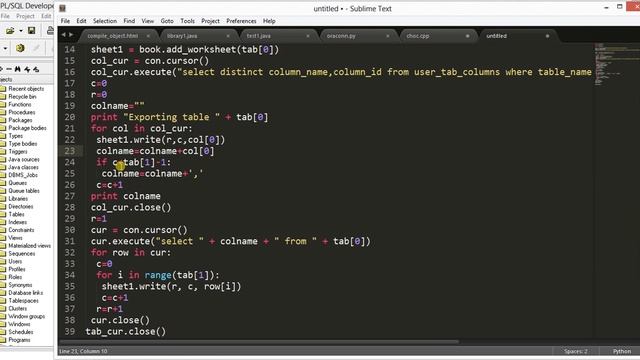
Task: Open the File menu in Sublime Text
Action: (x=65, y=21)
